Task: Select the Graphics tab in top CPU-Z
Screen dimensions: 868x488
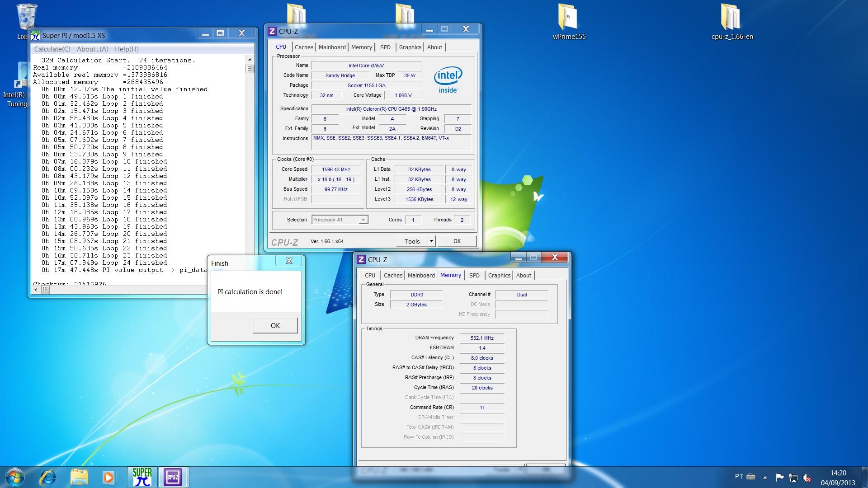Action: point(410,47)
